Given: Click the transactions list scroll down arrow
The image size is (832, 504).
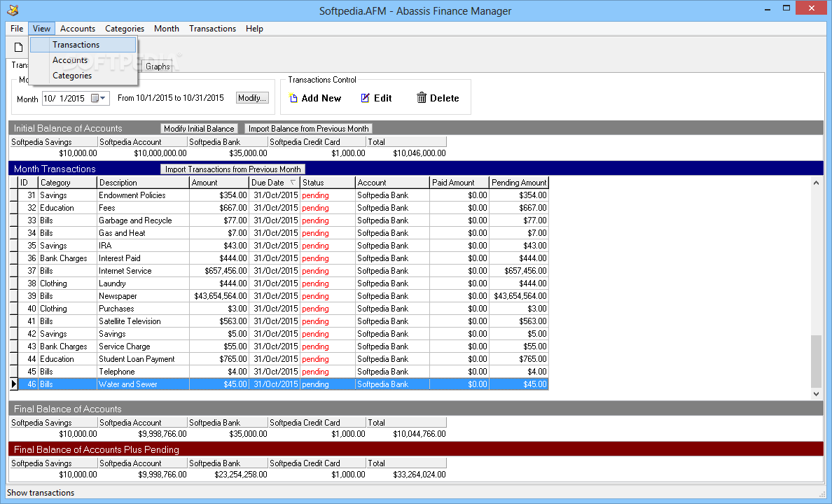Looking at the screenshot, I should click(816, 393).
